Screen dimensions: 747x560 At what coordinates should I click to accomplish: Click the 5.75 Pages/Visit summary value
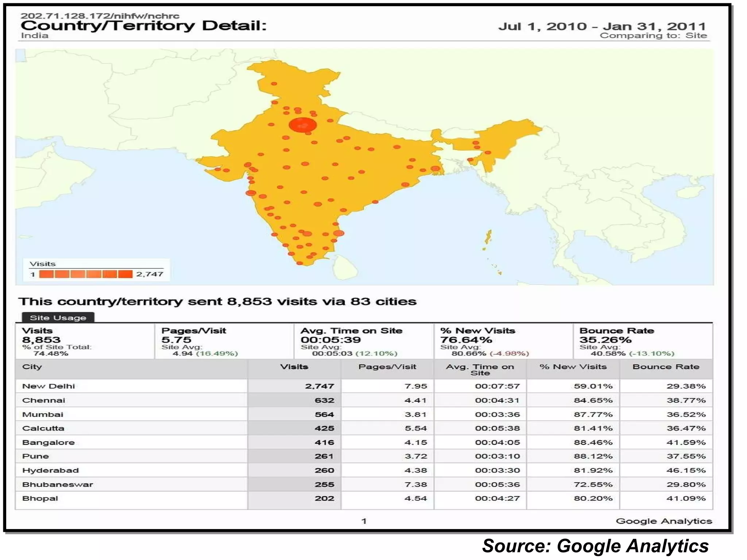pyautogui.click(x=176, y=340)
